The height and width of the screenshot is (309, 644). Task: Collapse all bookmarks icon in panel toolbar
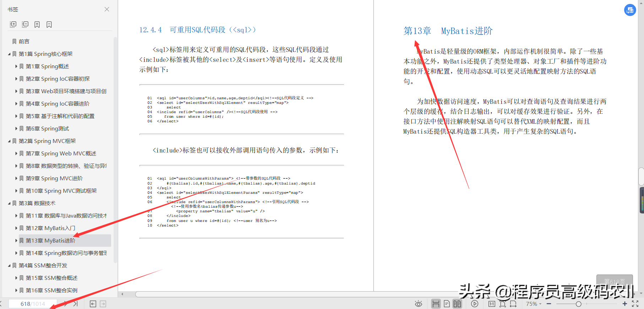pyautogui.click(x=25, y=24)
